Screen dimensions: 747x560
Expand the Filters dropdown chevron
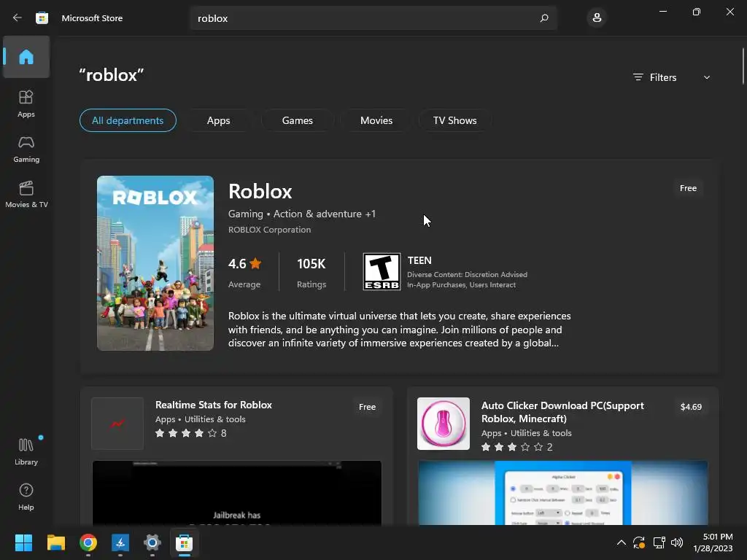[x=706, y=77]
